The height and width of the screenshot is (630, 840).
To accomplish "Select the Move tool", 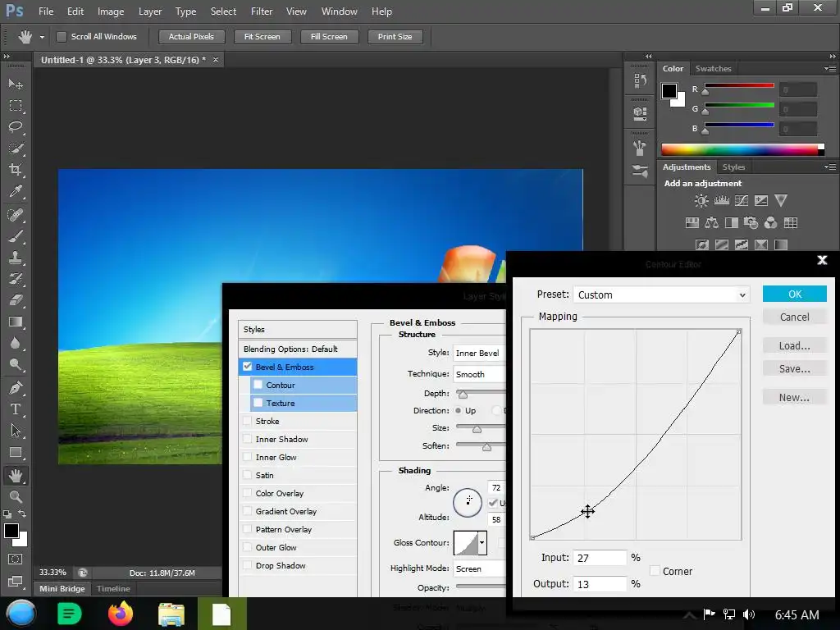I will point(16,84).
